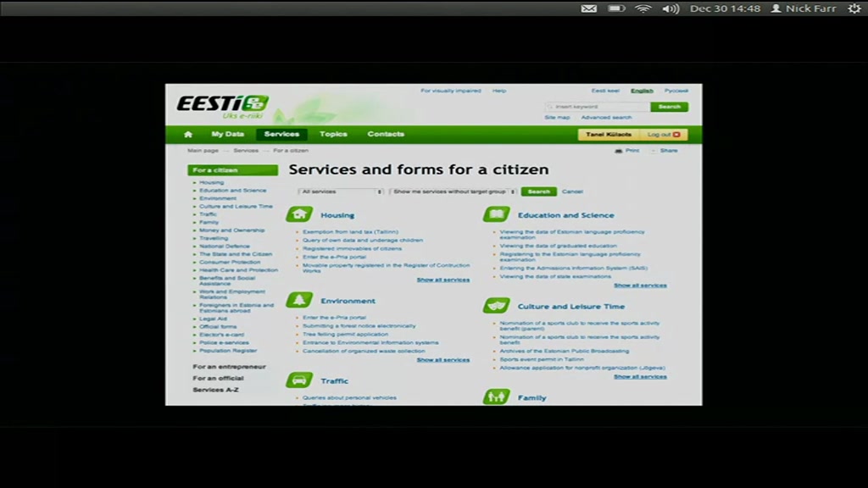Show all services under Culture and Leisure
This screenshot has width=868, height=488.
[640, 377]
